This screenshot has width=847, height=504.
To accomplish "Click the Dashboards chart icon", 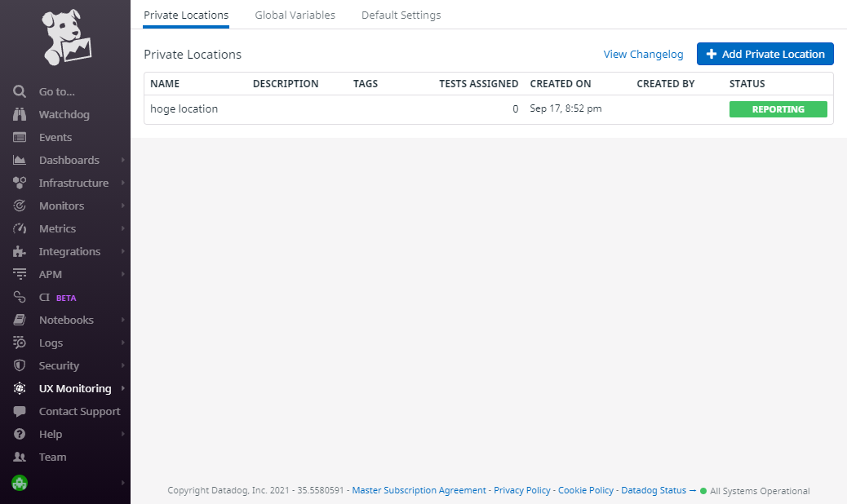I will tap(20, 160).
